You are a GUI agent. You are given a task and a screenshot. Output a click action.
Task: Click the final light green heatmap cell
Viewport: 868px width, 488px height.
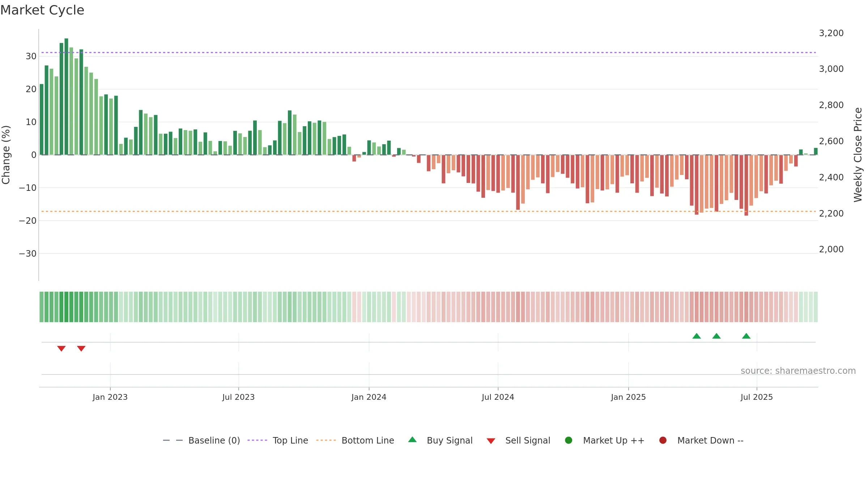click(816, 307)
